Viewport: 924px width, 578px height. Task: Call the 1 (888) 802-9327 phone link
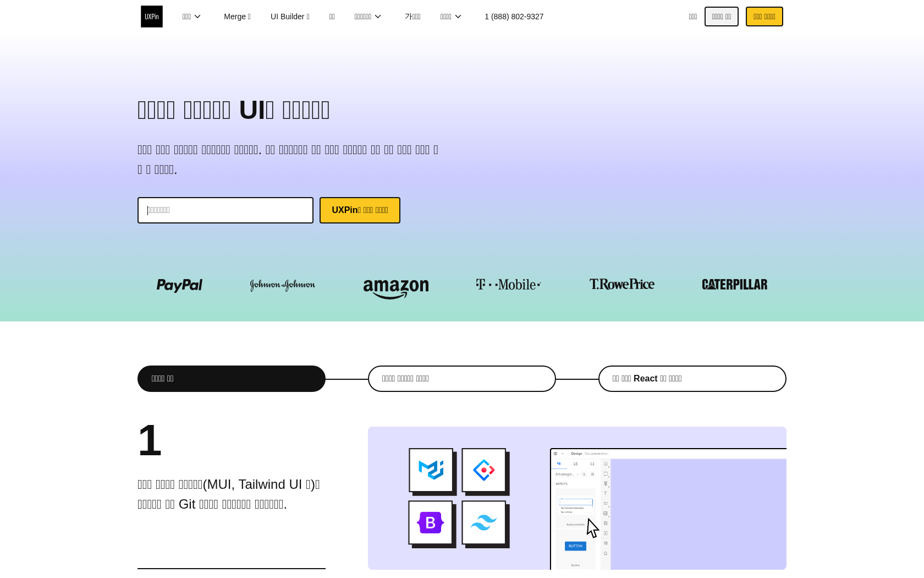514,17
